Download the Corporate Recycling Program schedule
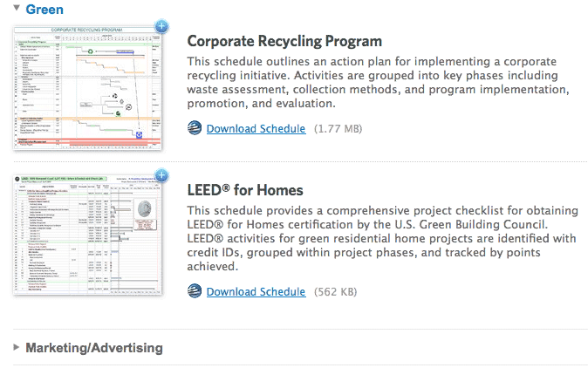The height and width of the screenshot is (368, 588). pyautogui.click(x=256, y=129)
